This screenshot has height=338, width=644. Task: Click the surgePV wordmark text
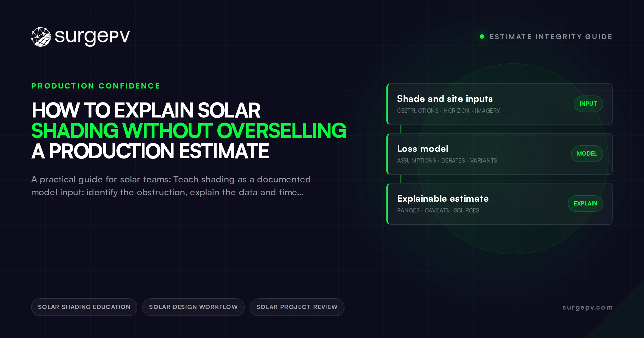[92, 37]
